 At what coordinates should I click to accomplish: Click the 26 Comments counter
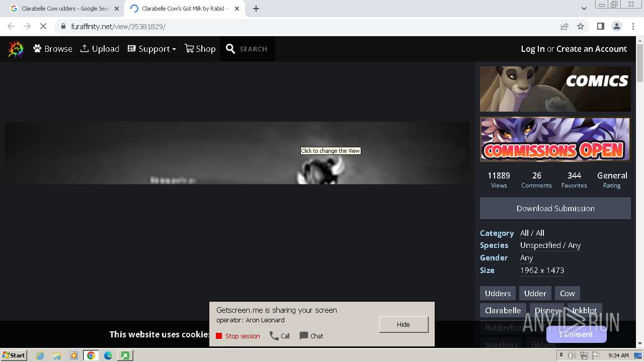tap(536, 180)
